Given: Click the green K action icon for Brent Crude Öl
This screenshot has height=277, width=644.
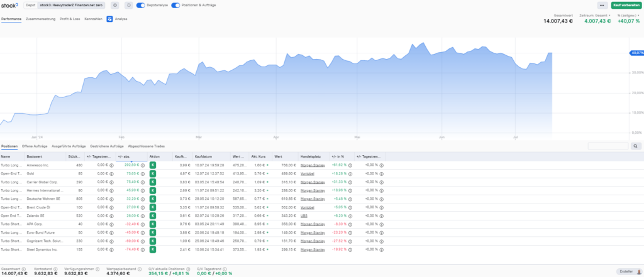Looking at the screenshot, I should [x=152, y=207].
